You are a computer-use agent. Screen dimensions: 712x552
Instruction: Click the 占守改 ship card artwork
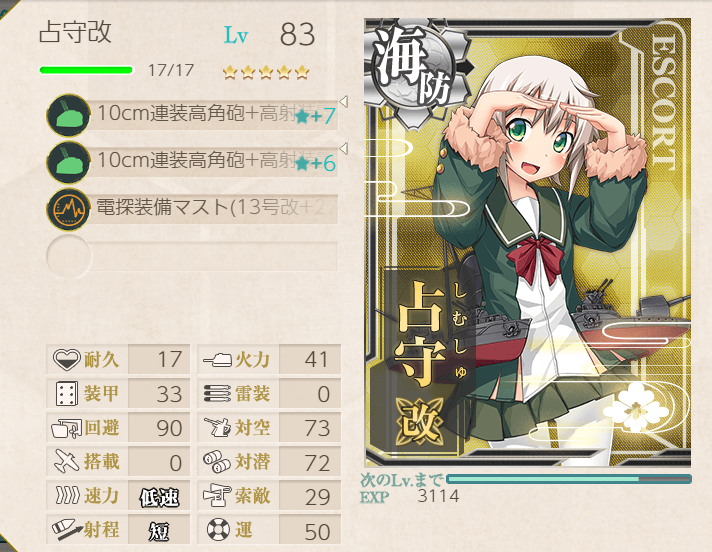point(528,242)
